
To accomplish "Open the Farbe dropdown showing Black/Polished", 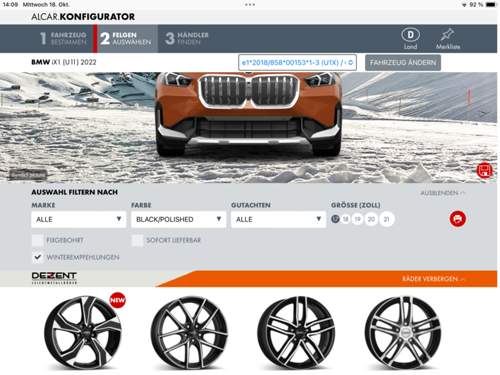I will [x=178, y=219].
